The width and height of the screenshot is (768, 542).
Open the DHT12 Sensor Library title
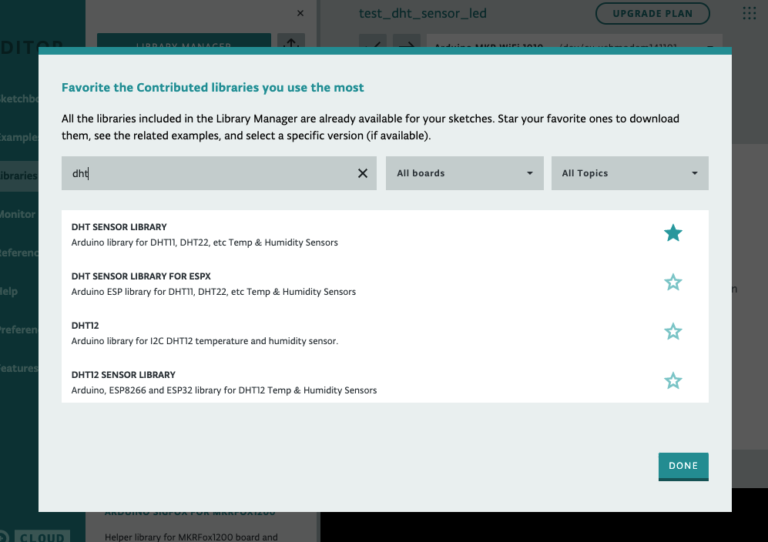[x=123, y=375]
